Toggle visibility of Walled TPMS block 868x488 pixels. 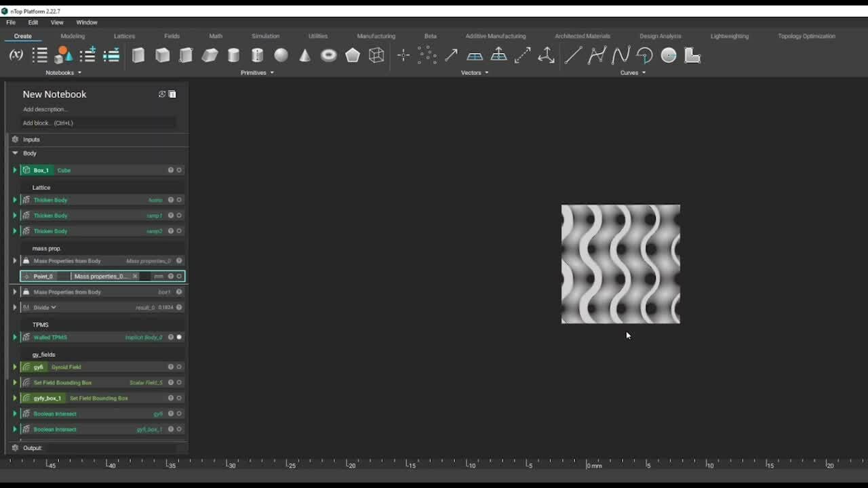click(x=179, y=337)
